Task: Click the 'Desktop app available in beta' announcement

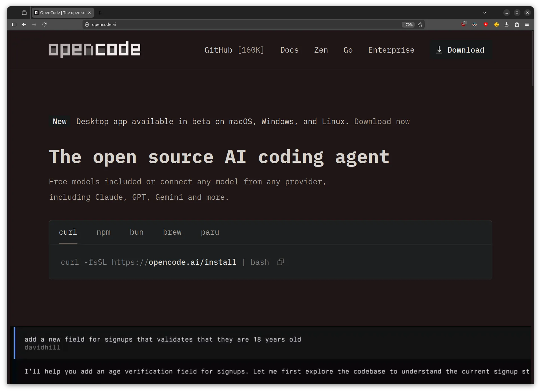Action: pos(212,121)
